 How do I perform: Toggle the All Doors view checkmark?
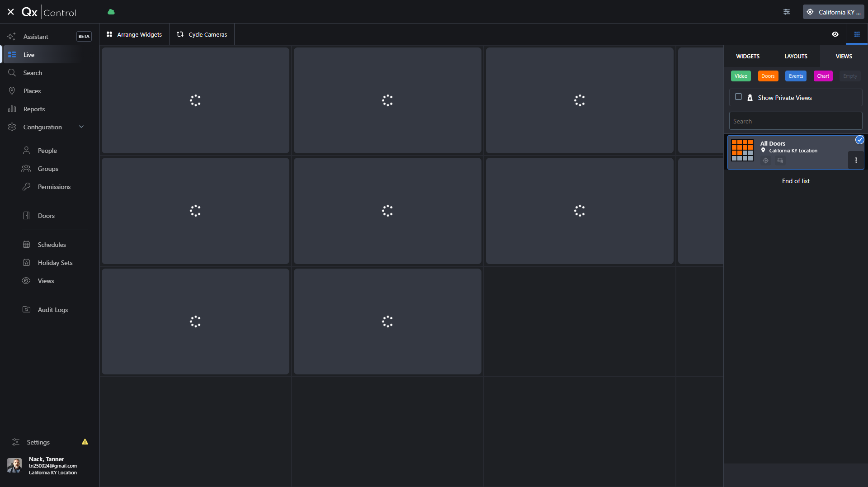(x=859, y=140)
